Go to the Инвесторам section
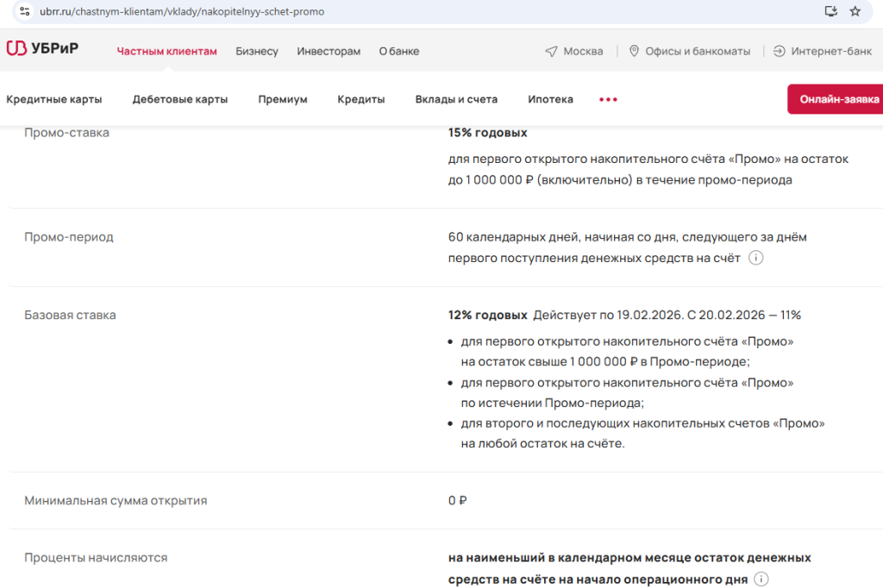 click(329, 52)
